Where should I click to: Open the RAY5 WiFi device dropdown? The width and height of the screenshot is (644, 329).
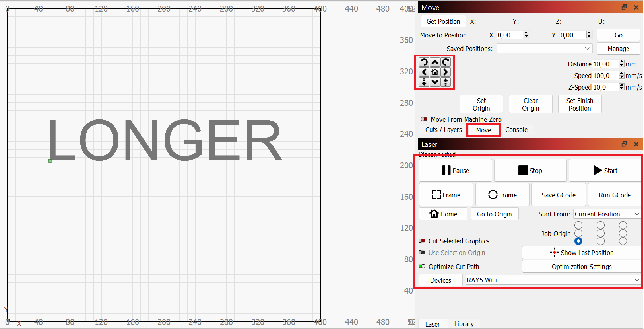(553, 280)
